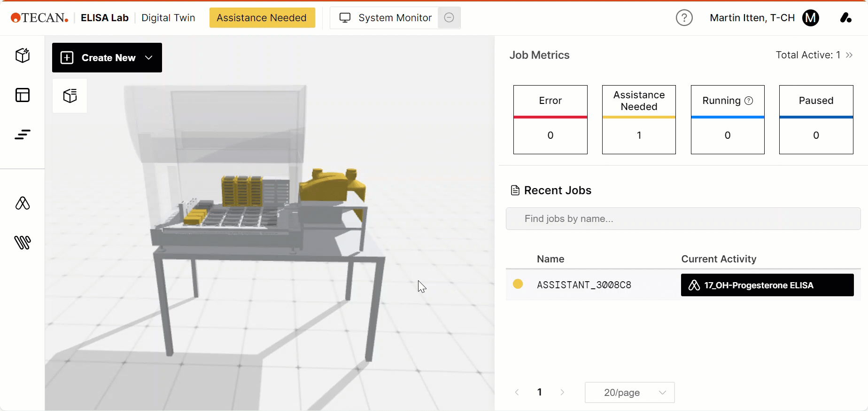This screenshot has width=868, height=411.
Task: Select the Error metric card
Action: pos(550,119)
